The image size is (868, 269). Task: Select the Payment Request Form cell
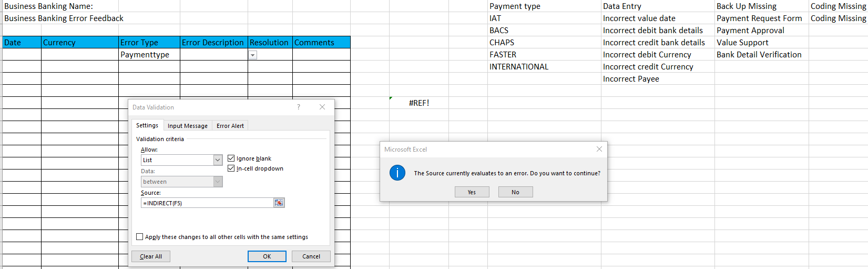762,18
